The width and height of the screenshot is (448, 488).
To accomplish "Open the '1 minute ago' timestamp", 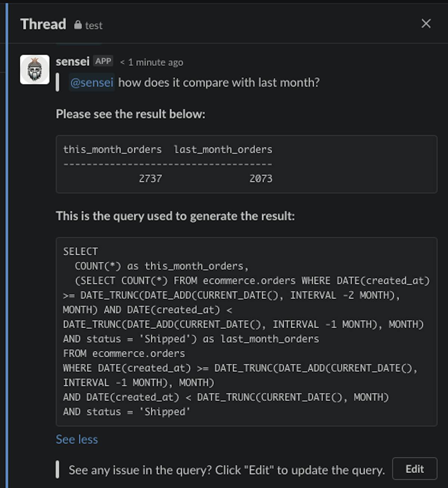I will pyautogui.click(x=155, y=62).
